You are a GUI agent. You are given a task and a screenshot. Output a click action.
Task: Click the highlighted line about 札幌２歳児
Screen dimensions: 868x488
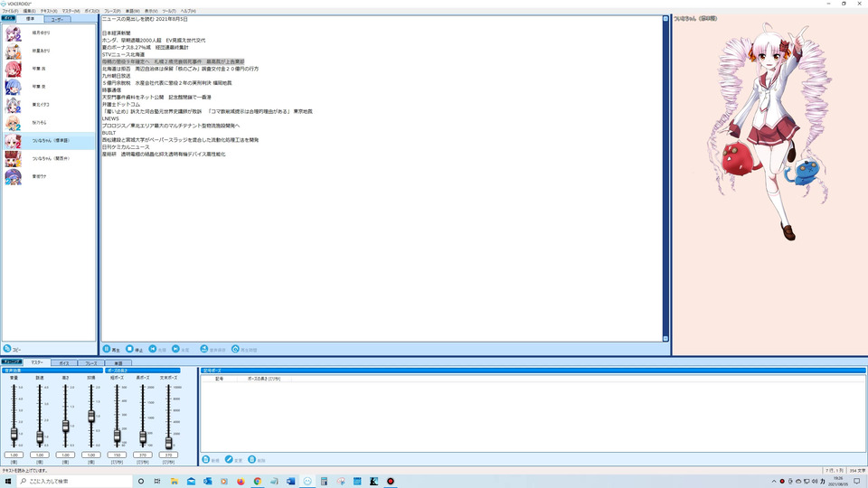174,61
